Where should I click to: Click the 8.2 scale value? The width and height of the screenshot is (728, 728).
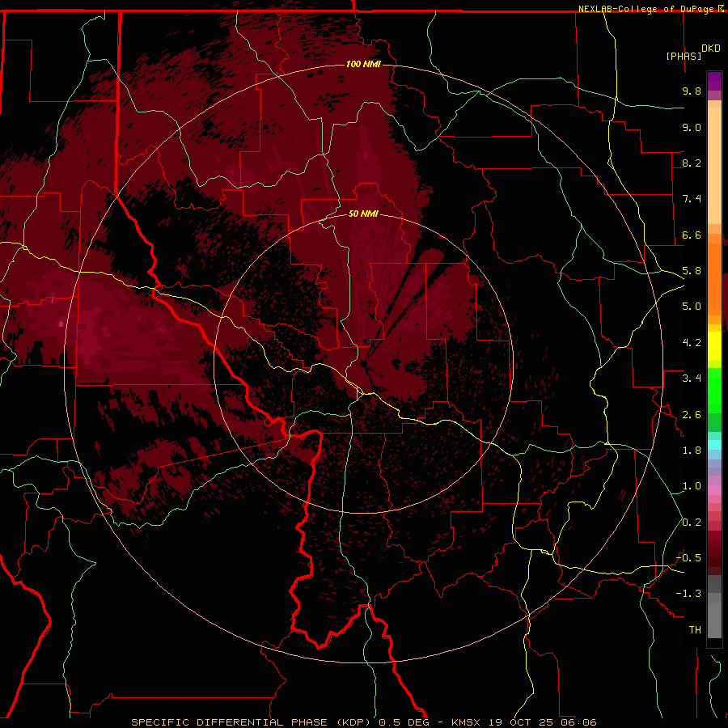pyautogui.click(x=692, y=163)
